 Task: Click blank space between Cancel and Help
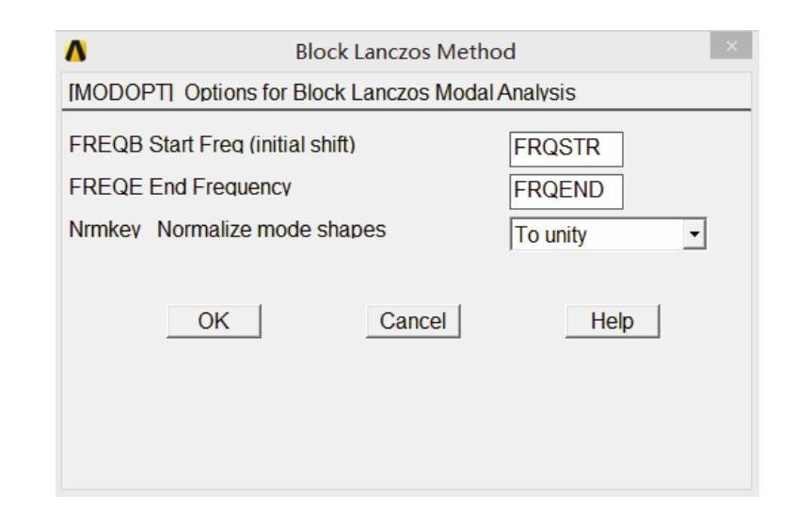pos(513,321)
